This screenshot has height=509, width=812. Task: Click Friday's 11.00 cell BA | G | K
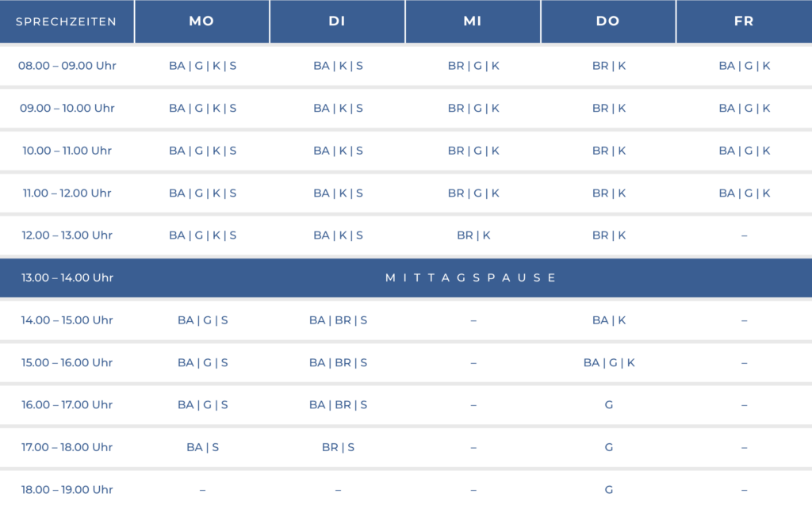pos(744,193)
